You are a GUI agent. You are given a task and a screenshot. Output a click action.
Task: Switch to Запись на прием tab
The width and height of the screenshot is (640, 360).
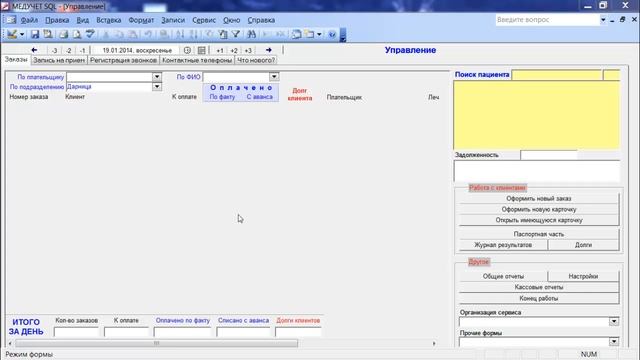tap(59, 60)
